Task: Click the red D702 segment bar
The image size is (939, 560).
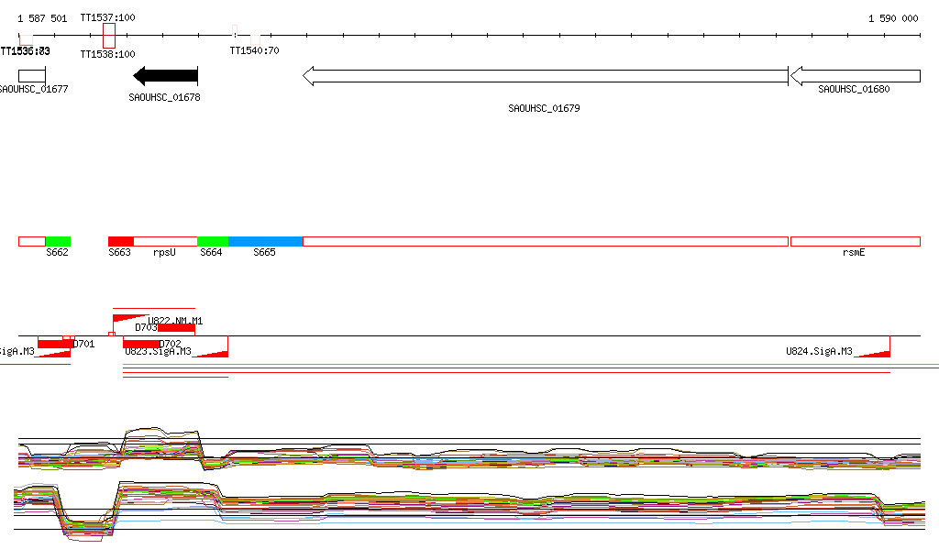Action: (141, 344)
